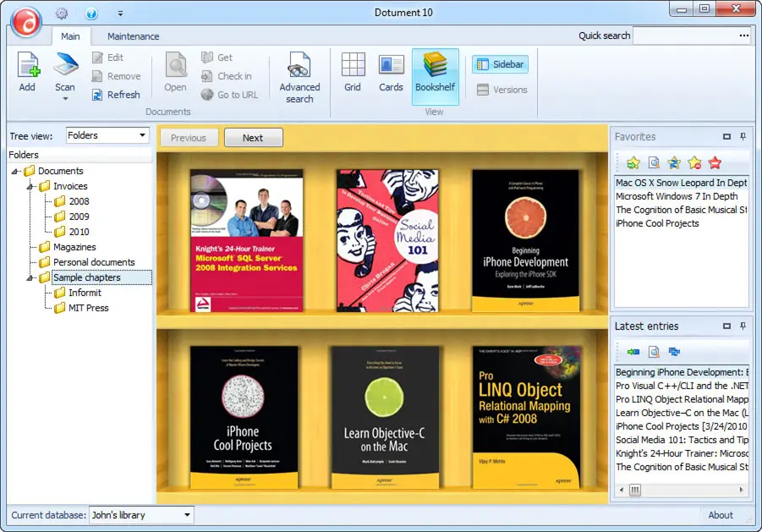Click the preview document icon in Favorites toolbar

(654, 162)
